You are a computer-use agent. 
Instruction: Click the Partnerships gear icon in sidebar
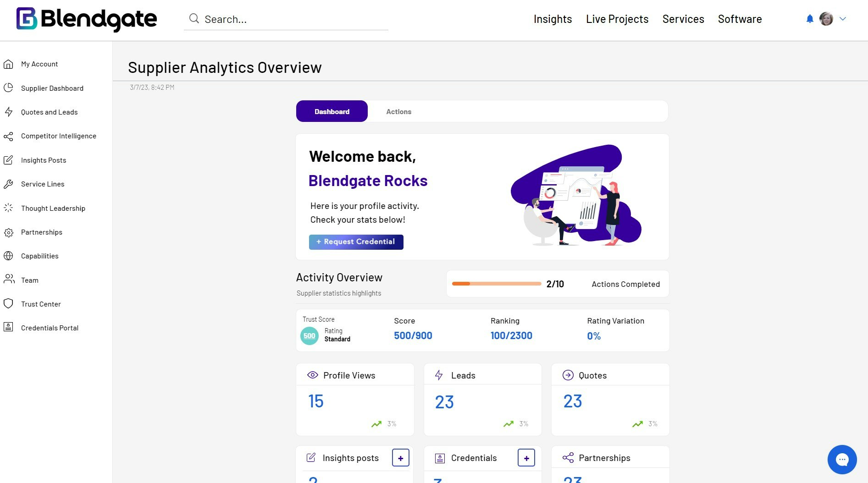(x=8, y=232)
